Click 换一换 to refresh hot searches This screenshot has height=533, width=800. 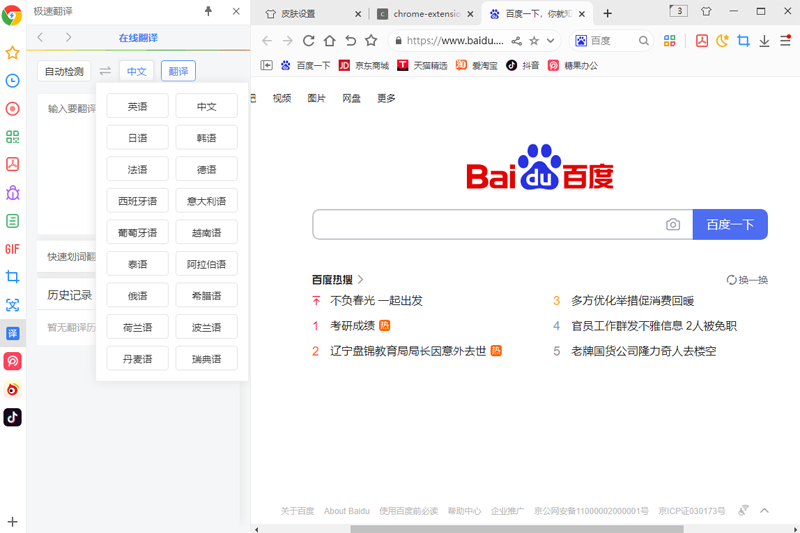(747, 280)
